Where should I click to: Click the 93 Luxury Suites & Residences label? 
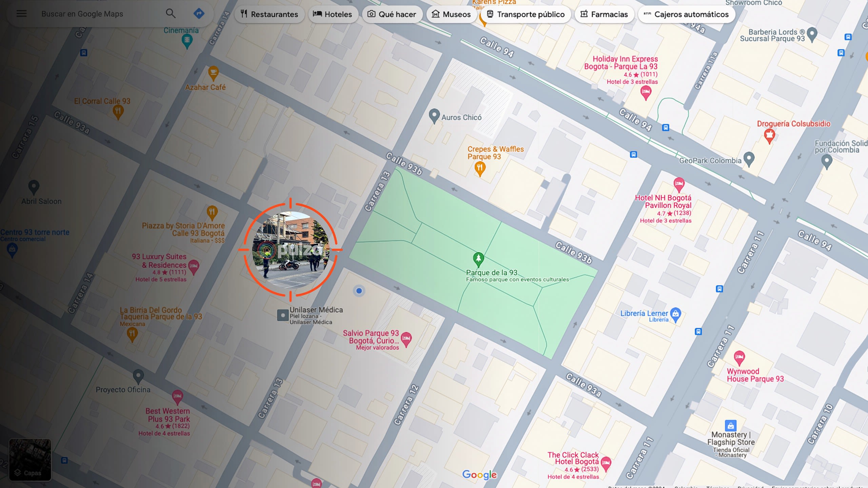tap(159, 261)
